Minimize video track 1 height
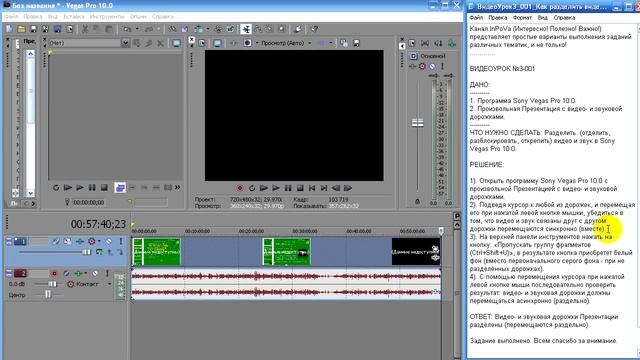640x360 pixels. point(9,239)
